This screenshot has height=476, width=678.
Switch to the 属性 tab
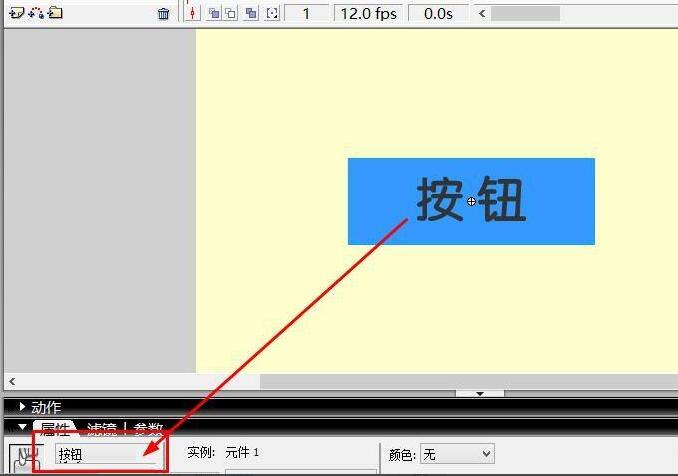54,428
